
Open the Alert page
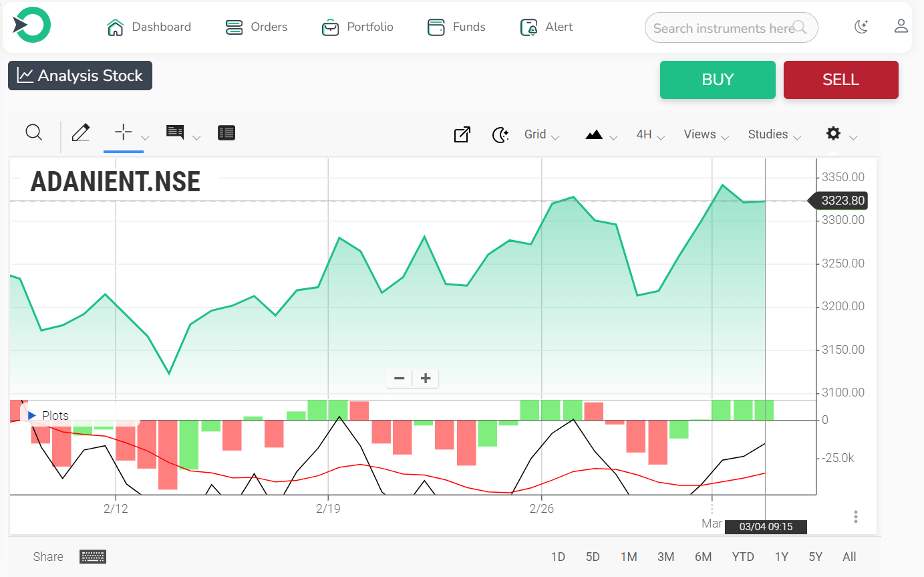click(547, 27)
